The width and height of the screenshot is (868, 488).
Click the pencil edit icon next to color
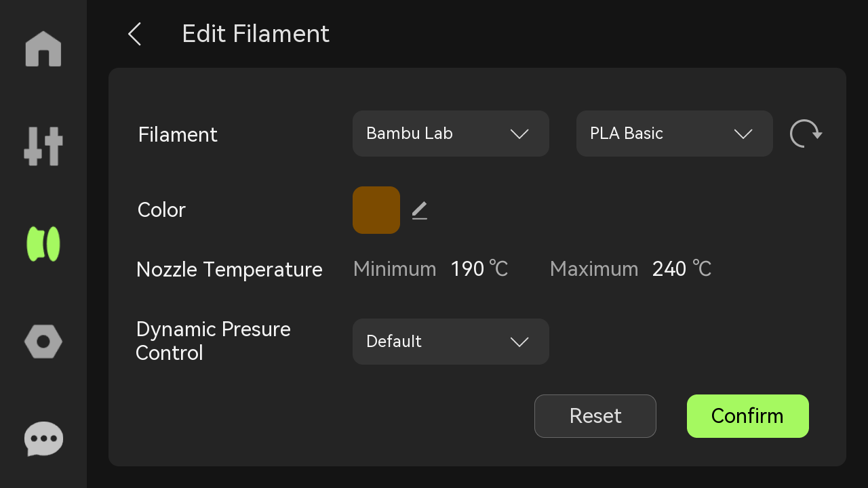(x=420, y=211)
